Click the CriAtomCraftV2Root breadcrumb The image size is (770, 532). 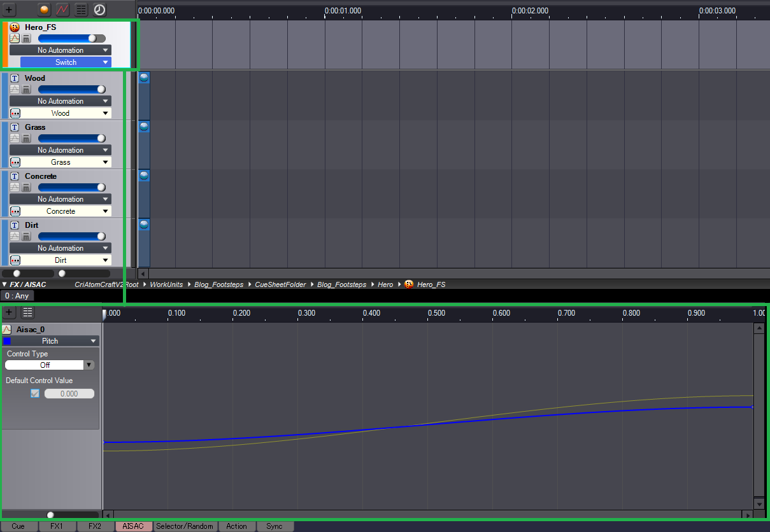[x=106, y=284]
